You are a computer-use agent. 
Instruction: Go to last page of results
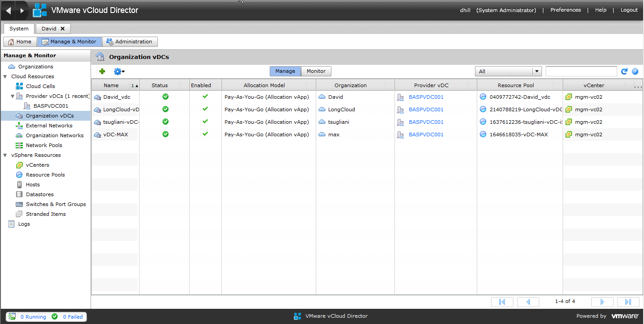coord(628,302)
